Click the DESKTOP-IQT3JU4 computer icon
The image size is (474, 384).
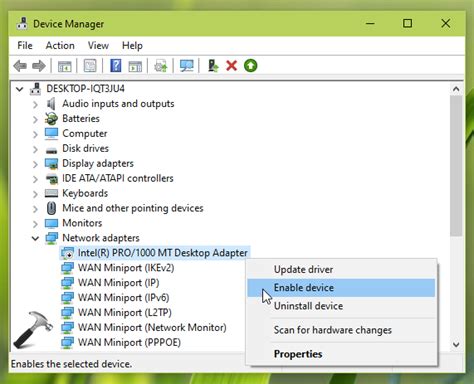(35, 89)
